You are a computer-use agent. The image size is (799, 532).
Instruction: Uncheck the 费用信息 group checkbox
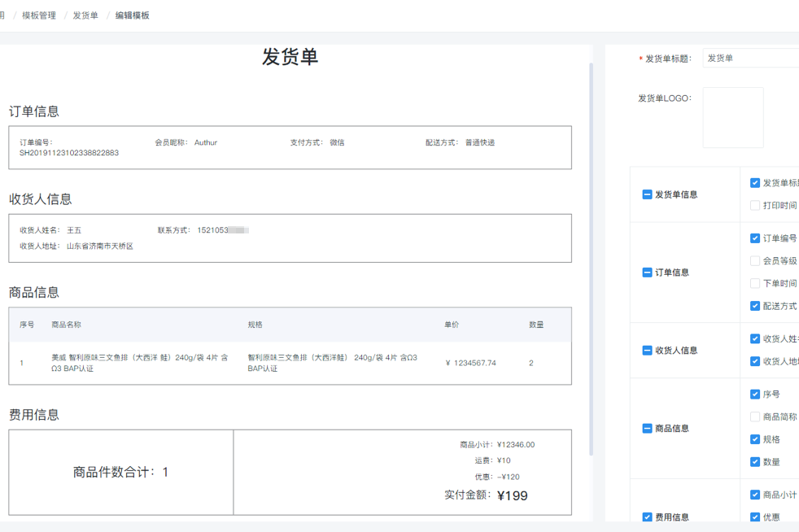point(647,517)
